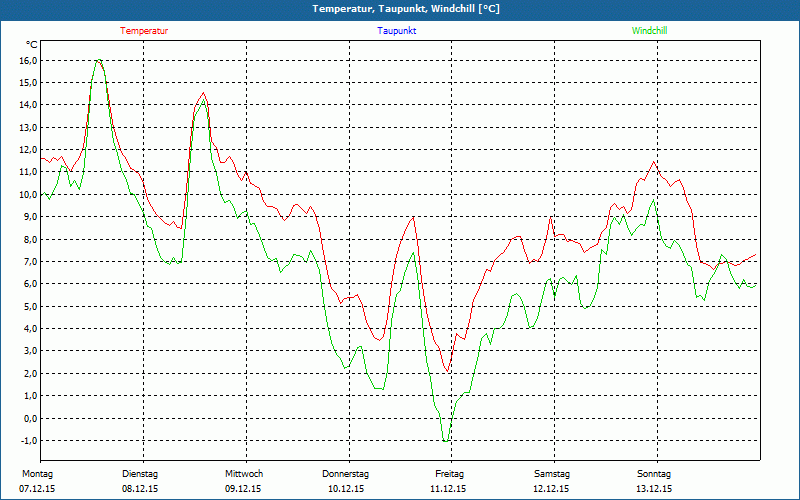Click the 13,0 y-axis value
The image size is (800, 500).
click(x=28, y=128)
